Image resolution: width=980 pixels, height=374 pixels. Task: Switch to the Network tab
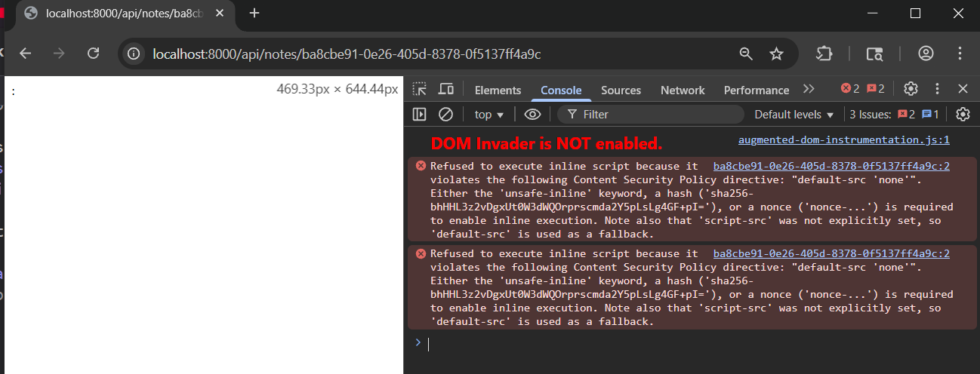(x=683, y=90)
